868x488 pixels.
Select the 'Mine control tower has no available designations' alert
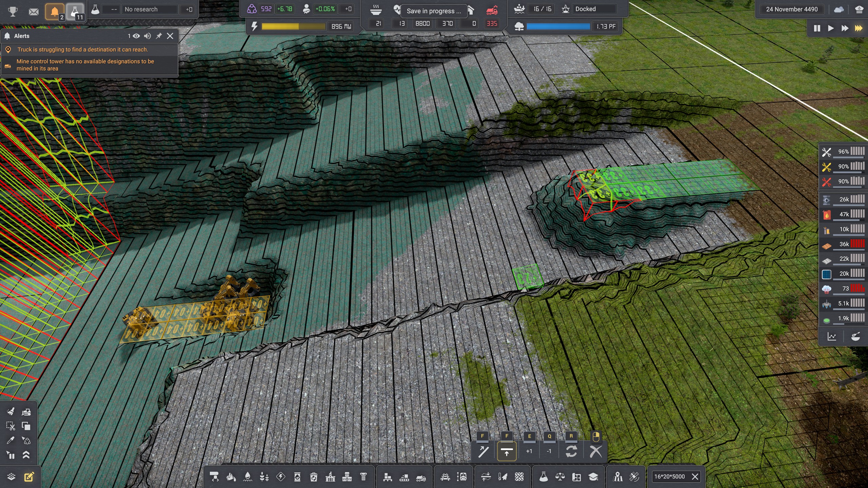coord(90,65)
